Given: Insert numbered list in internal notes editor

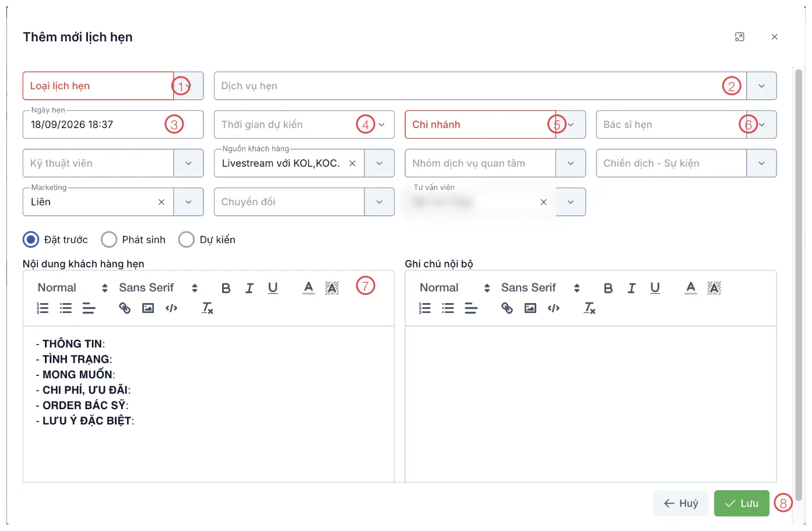Looking at the screenshot, I should (425, 308).
